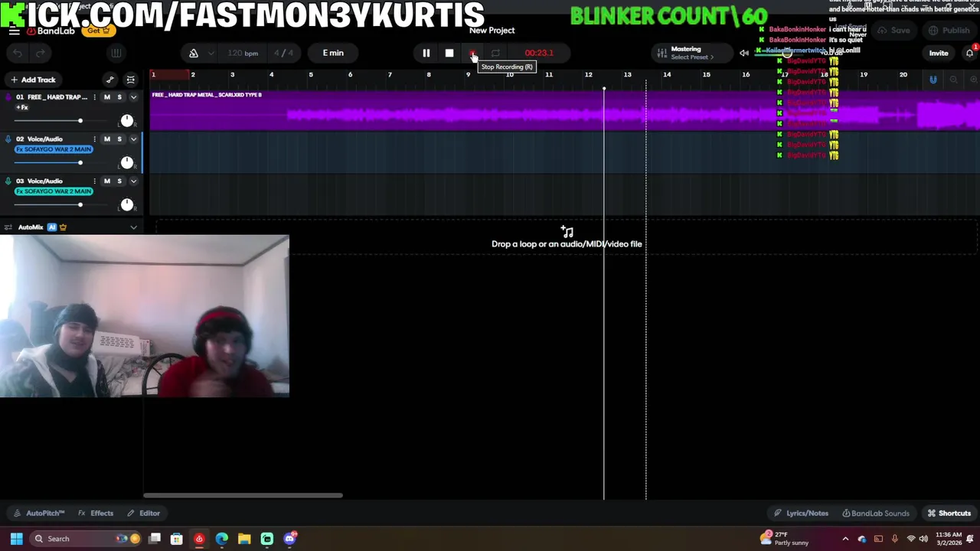Click the Publish button

pyautogui.click(x=949, y=31)
